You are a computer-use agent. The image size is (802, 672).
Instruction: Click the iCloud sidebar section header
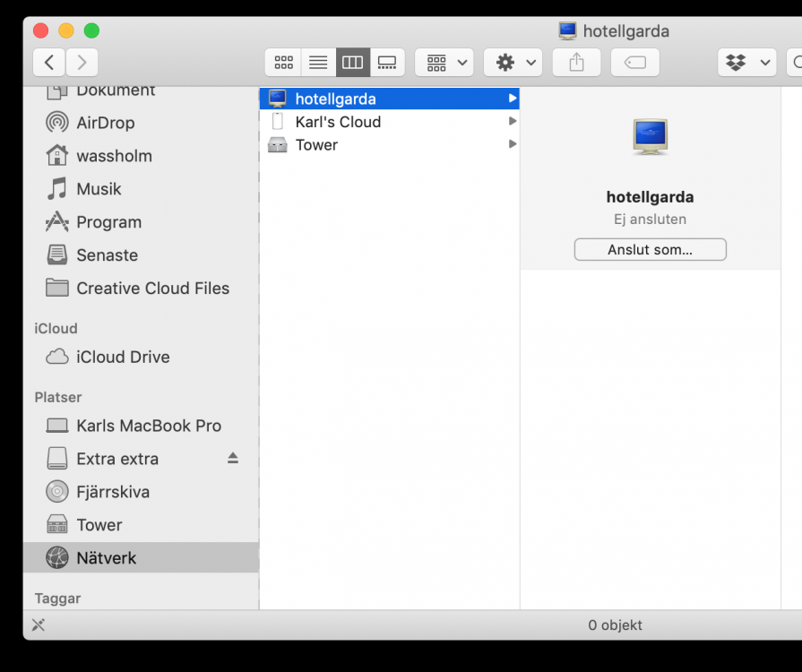coord(56,328)
